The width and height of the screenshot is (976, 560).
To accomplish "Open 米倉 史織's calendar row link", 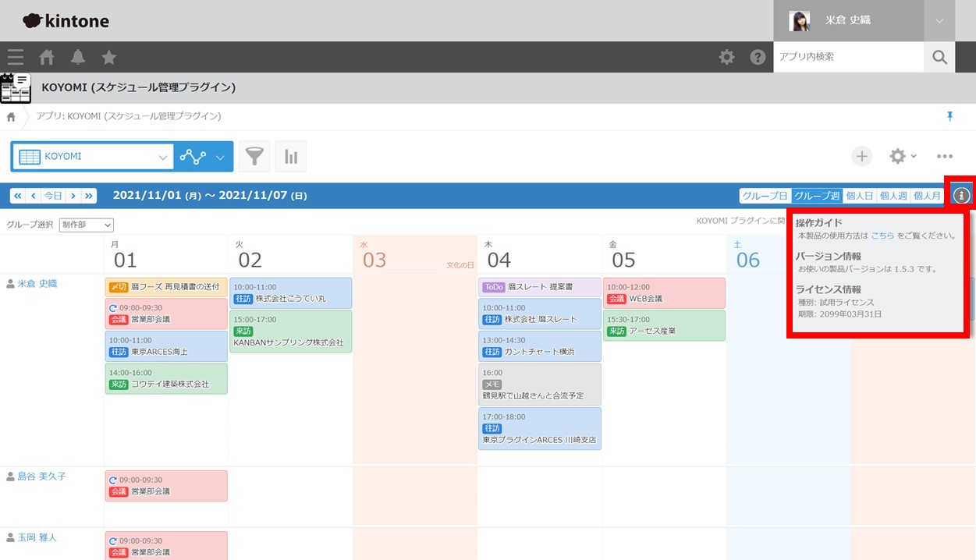I will point(37,284).
